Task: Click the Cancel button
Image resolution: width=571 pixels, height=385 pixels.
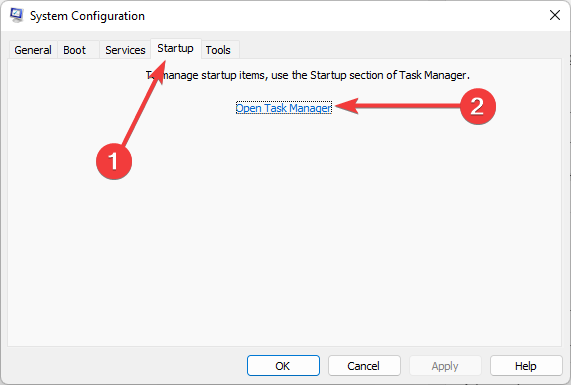Action: tap(364, 366)
